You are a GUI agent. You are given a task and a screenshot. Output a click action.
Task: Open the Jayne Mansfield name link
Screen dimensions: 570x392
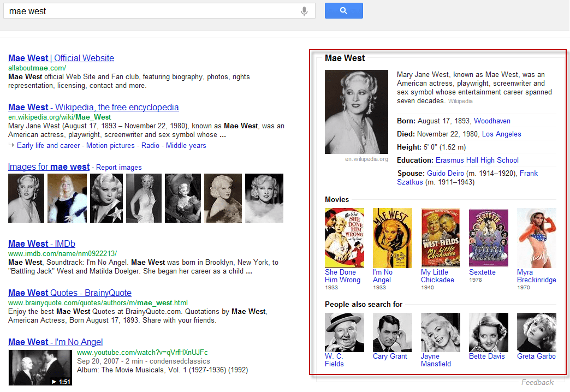pos(436,360)
